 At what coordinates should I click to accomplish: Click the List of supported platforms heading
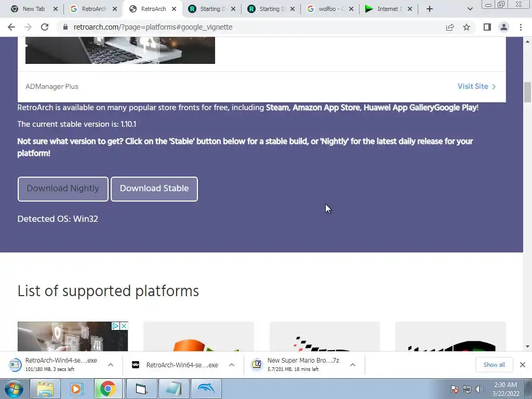(108, 291)
